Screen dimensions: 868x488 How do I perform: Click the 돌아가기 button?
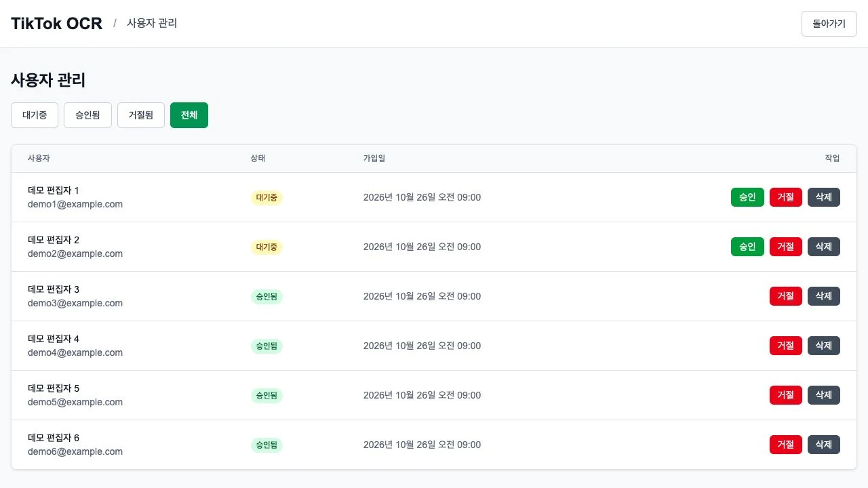pos(829,24)
